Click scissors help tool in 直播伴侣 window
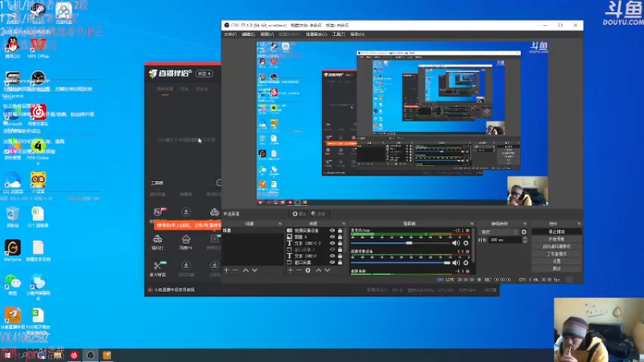The height and width of the screenshot is (362, 644). (158, 265)
